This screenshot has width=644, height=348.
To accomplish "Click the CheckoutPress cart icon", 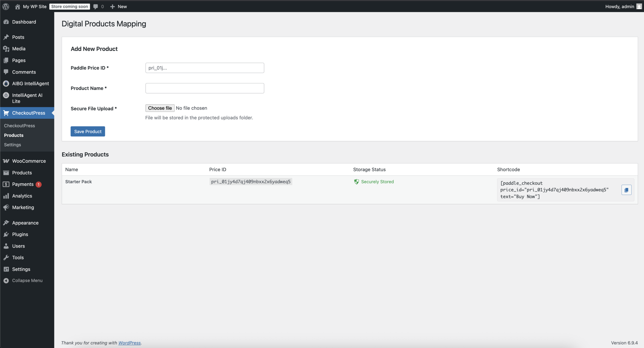I will click(x=6, y=113).
